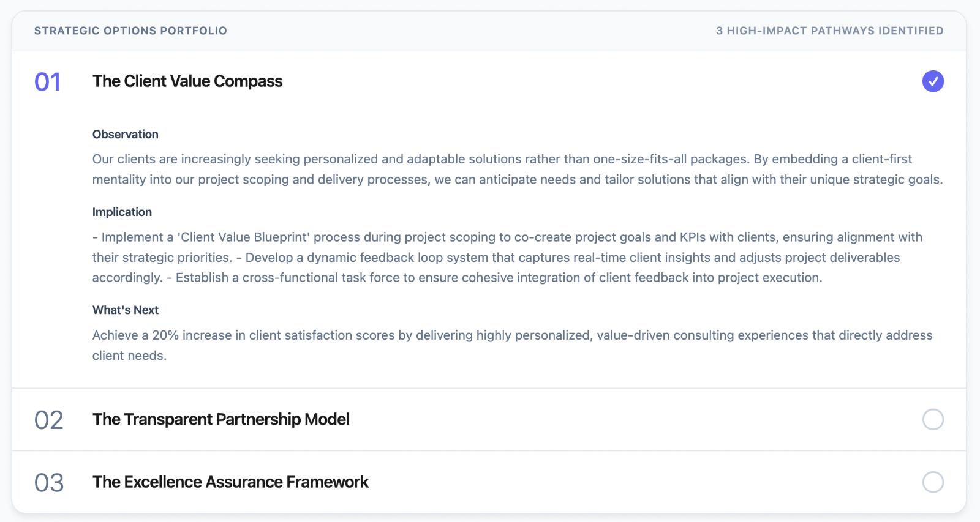
Task: Click the number 03 row indicator
Action: point(49,482)
